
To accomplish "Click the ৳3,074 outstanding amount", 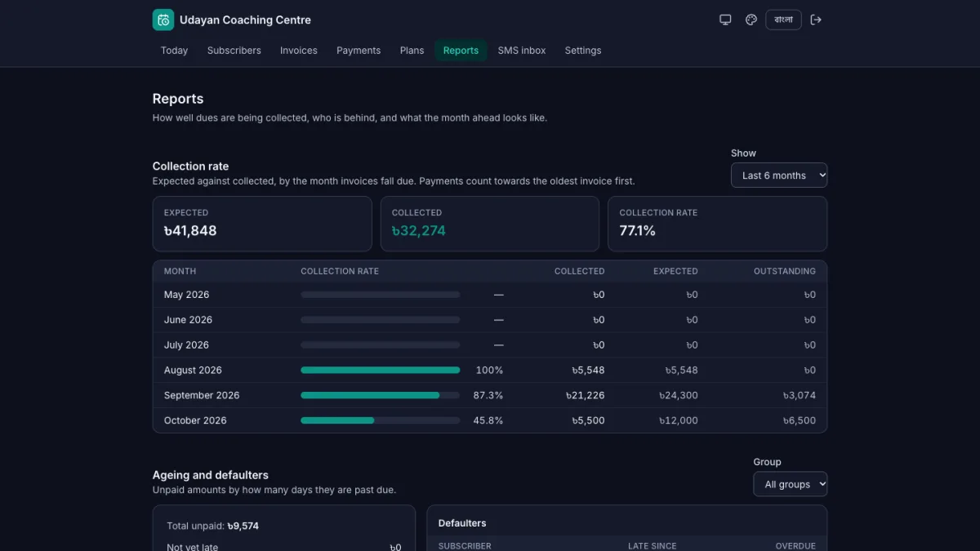I will click(x=799, y=396).
